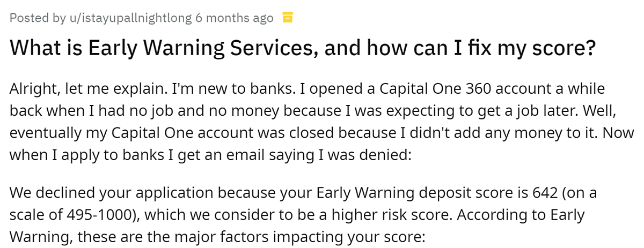Click the words 'Alright, let me explain'
Screen dimensions: 644x248
(73, 88)
